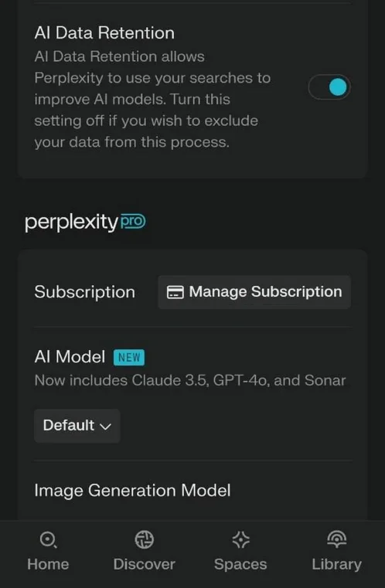385x588 pixels.
Task: Go to the Spaces tab label
Action: pyautogui.click(x=240, y=564)
